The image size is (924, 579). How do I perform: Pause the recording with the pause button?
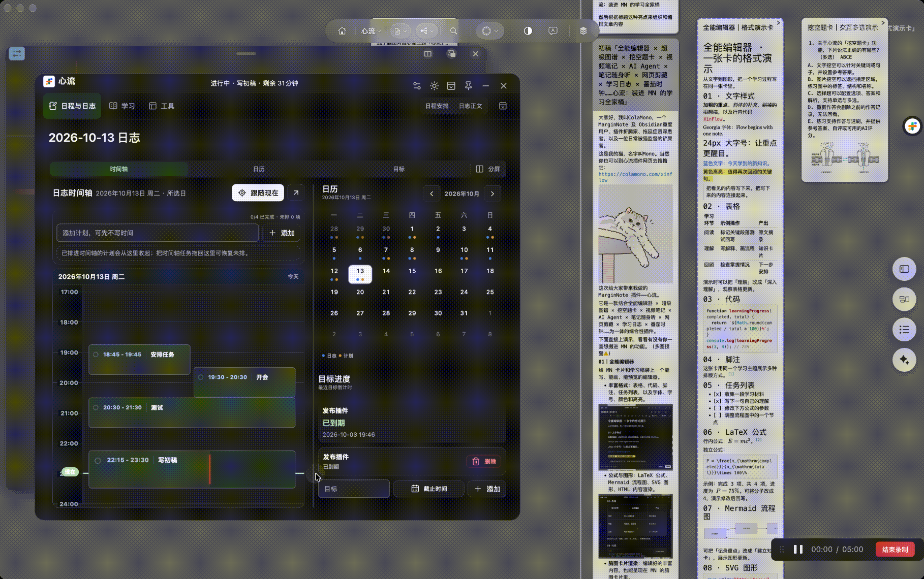[798, 550]
